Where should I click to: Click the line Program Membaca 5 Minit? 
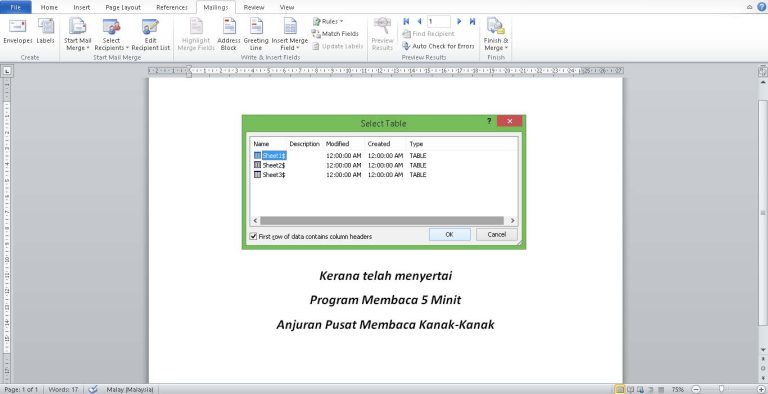pyautogui.click(x=385, y=300)
